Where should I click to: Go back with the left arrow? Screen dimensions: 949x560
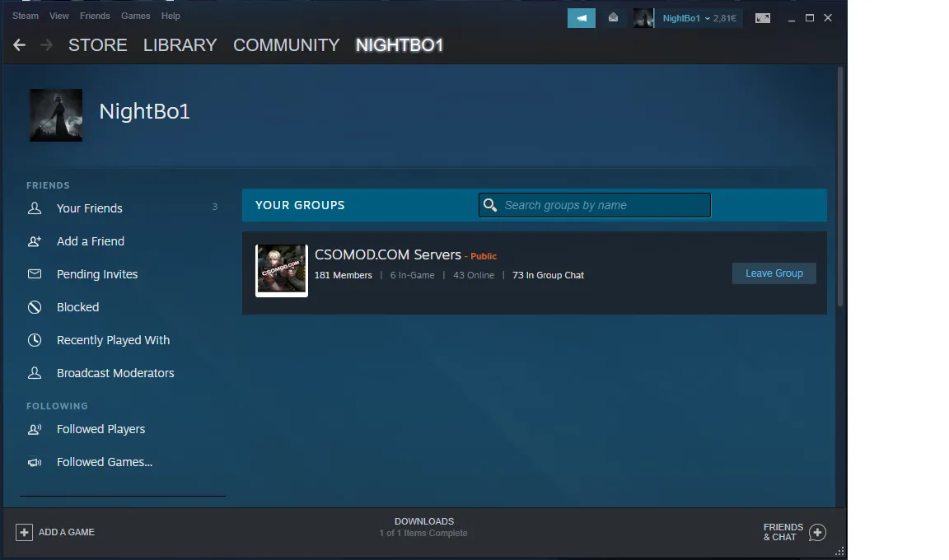(x=20, y=44)
